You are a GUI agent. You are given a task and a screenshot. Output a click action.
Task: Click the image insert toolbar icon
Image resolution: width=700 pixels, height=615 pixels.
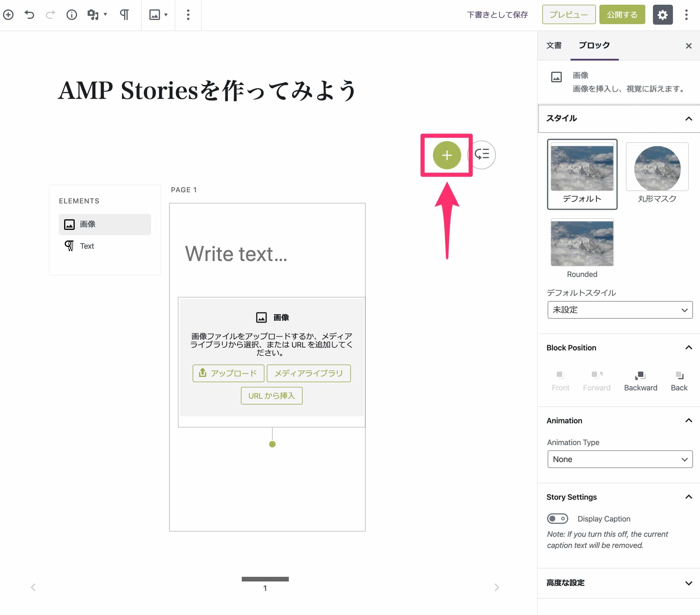[x=154, y=14]
